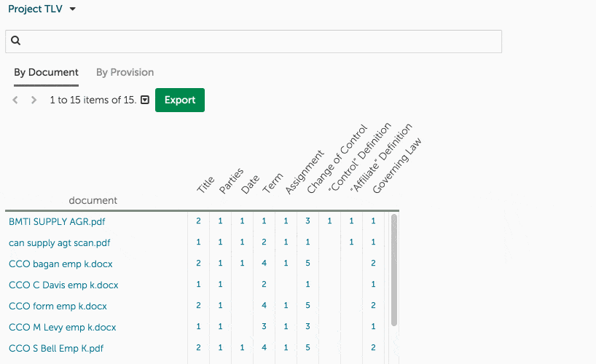This screenshot has height=364, width=596.
Task: Click Date count for CCO S Bell
Action: (242, 347)
